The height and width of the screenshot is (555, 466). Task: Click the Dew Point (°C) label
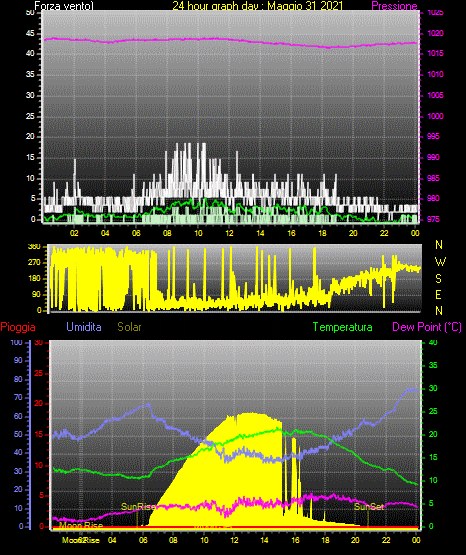tap(427, 327)
